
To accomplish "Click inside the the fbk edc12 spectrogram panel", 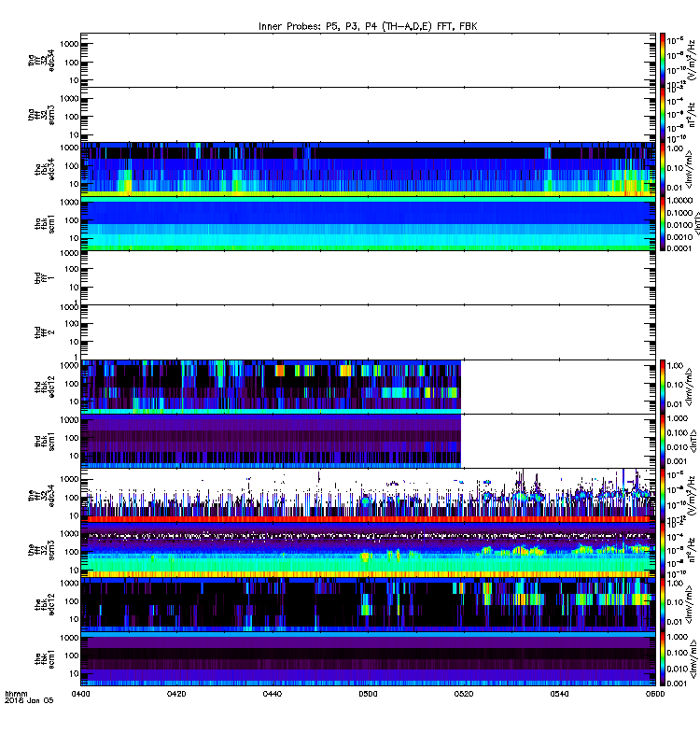I will click(368, 604).
